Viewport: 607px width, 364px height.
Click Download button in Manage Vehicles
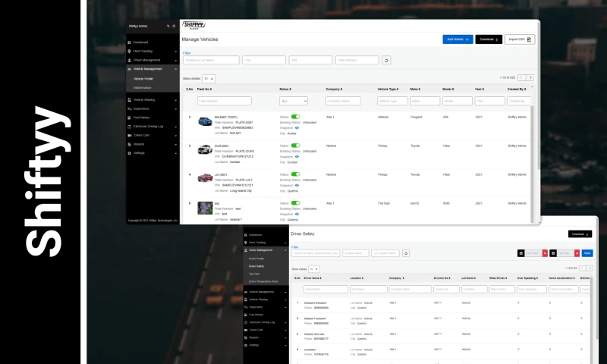pyautogui.click(x=489, y=39)
